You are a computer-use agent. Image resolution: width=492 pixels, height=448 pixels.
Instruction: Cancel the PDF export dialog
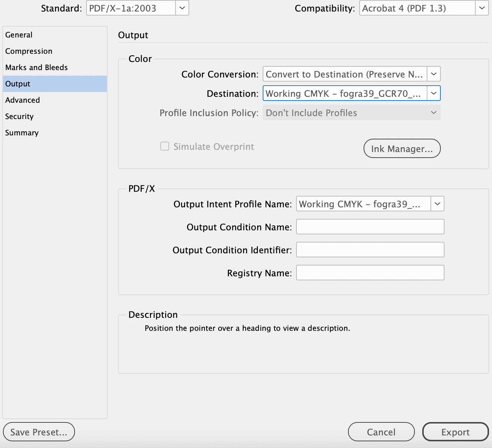pos(381,432)
